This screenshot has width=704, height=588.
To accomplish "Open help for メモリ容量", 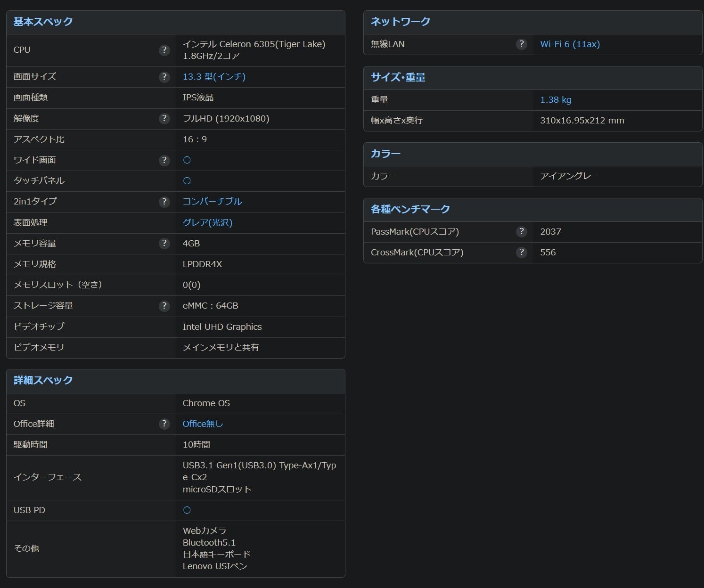I will tap(164, 243).
